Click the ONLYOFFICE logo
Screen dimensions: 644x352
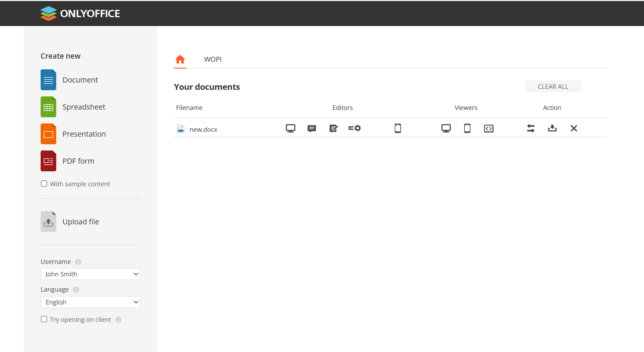click(80, 14)
